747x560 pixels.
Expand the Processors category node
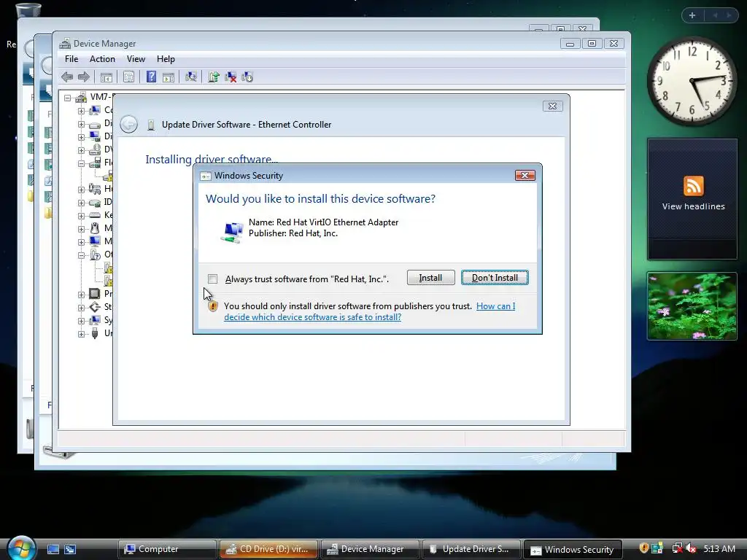point(81,295)
